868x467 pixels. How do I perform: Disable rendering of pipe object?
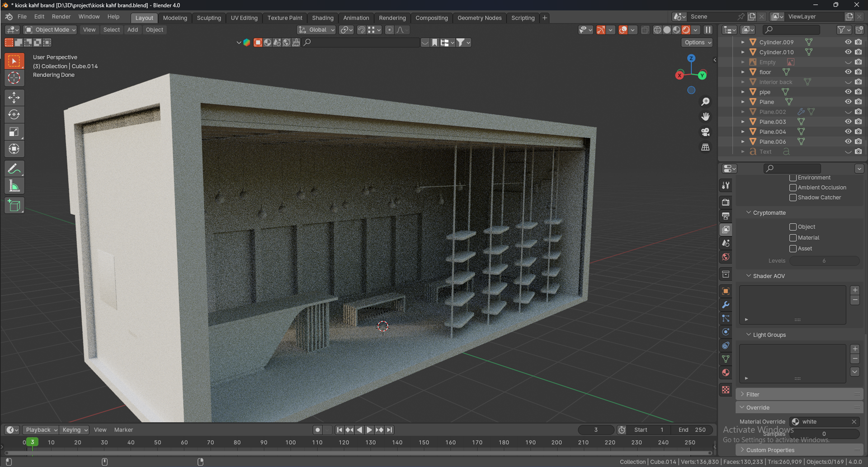click(859, 92)
